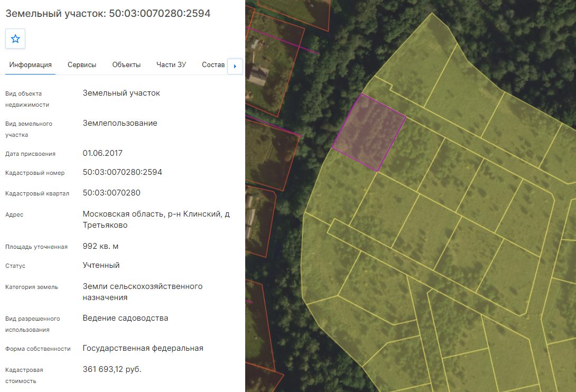Switch to the Сервисы tab
This screenshot has width=576, height=392.
pyautogui.click(x=82, y=64)
